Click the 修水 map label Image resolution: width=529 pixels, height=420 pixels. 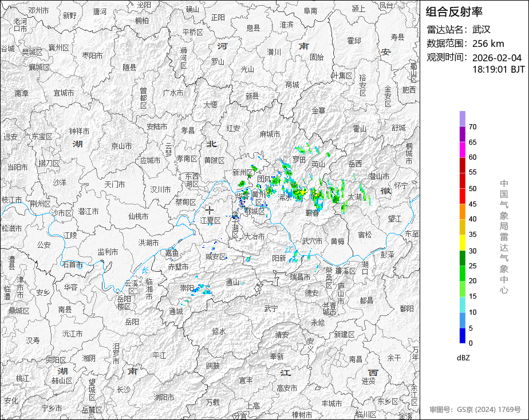click(x=219, y=331)
